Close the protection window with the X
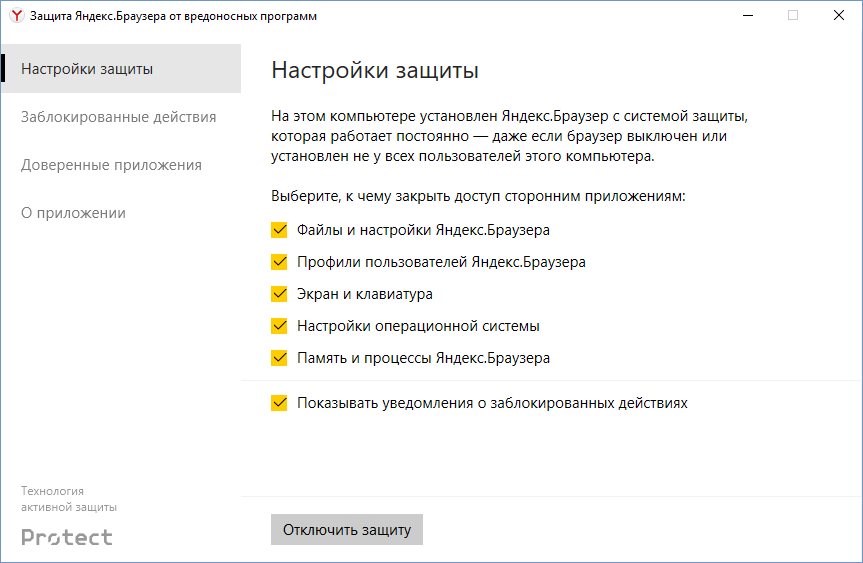 (839, 15)
